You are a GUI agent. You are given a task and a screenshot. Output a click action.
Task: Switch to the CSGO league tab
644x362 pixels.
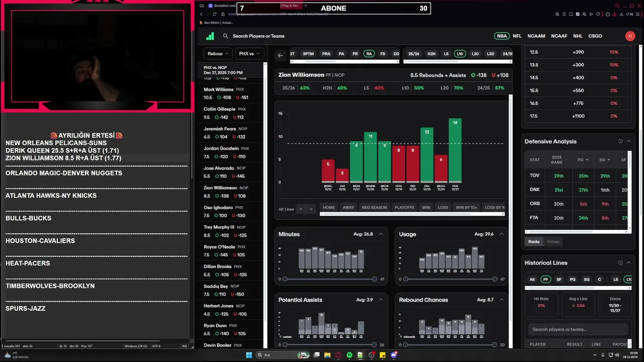point(595,36)
